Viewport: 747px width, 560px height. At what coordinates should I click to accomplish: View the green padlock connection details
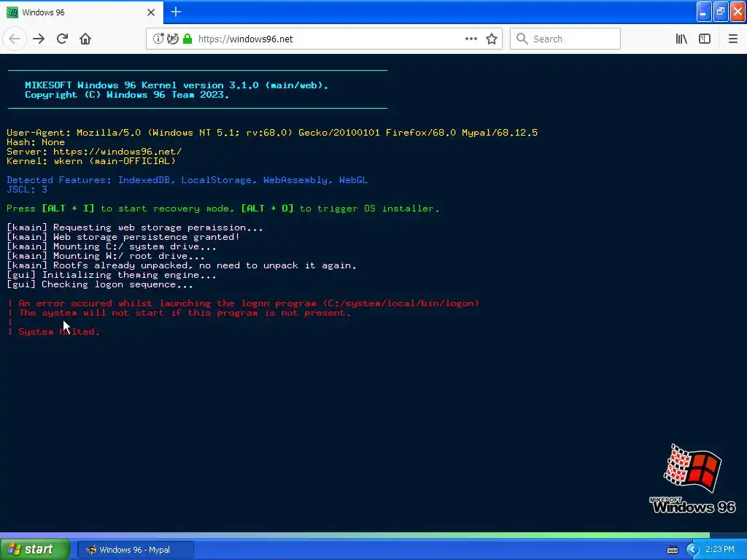click(x=187, y=39)
